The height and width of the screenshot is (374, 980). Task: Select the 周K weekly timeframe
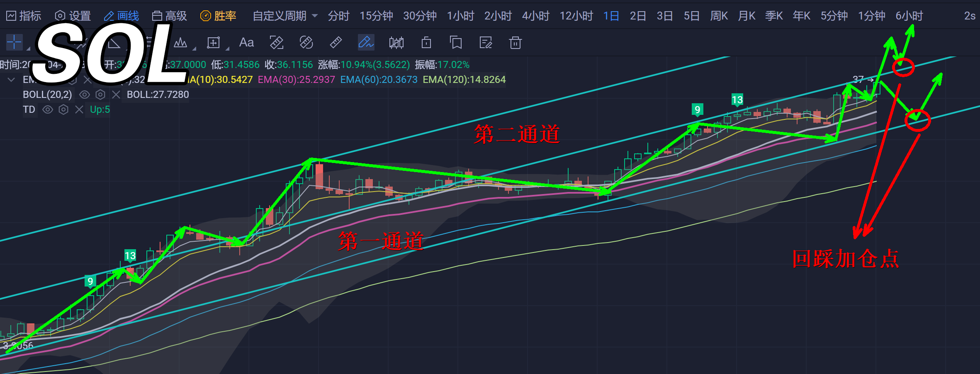(719, 16)
